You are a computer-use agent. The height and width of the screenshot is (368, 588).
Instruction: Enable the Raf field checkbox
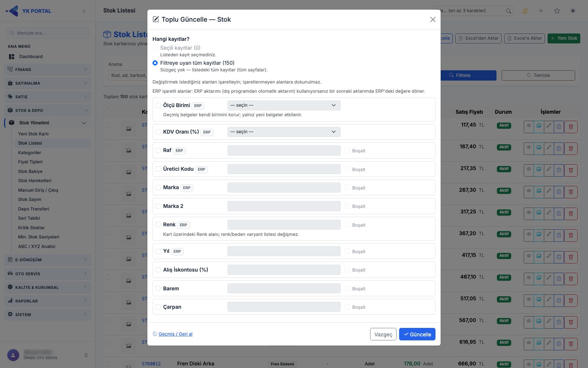pos(158,151)
